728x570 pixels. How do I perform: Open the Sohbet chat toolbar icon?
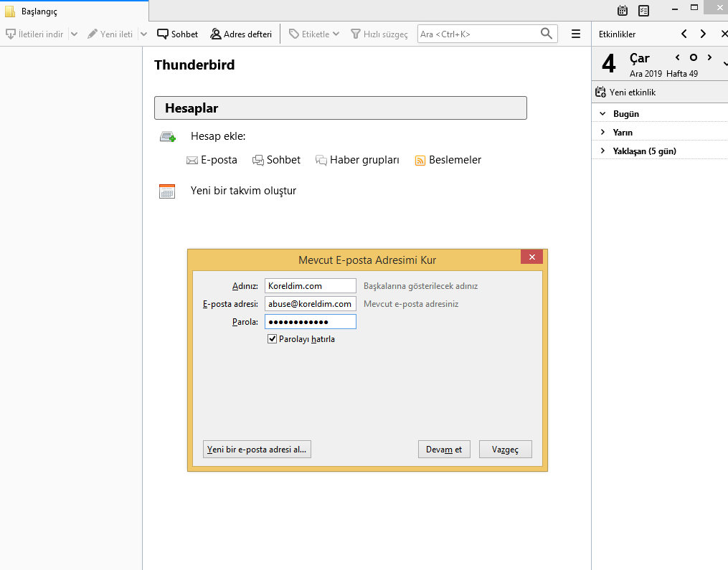point(163,34)
